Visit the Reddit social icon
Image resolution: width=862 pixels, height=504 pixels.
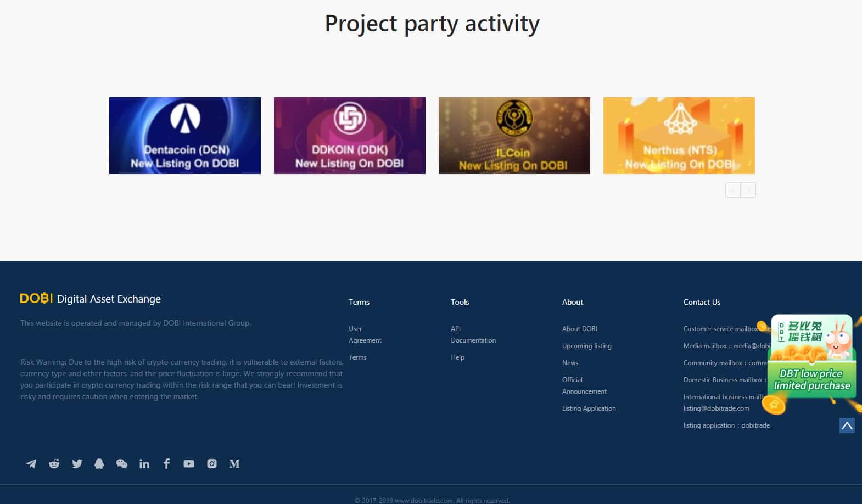54,464
